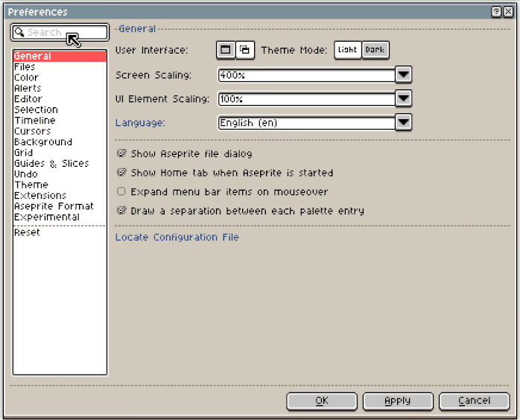Click the Locate Configuration File link
Viewport: 520px width, 420px height.
(177, 238)
